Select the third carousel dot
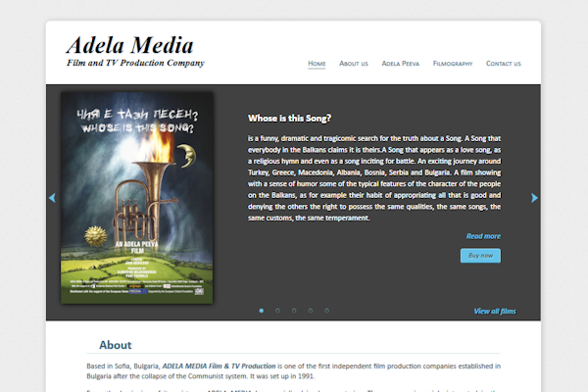 pyautogui.click(x=294, y=311)
